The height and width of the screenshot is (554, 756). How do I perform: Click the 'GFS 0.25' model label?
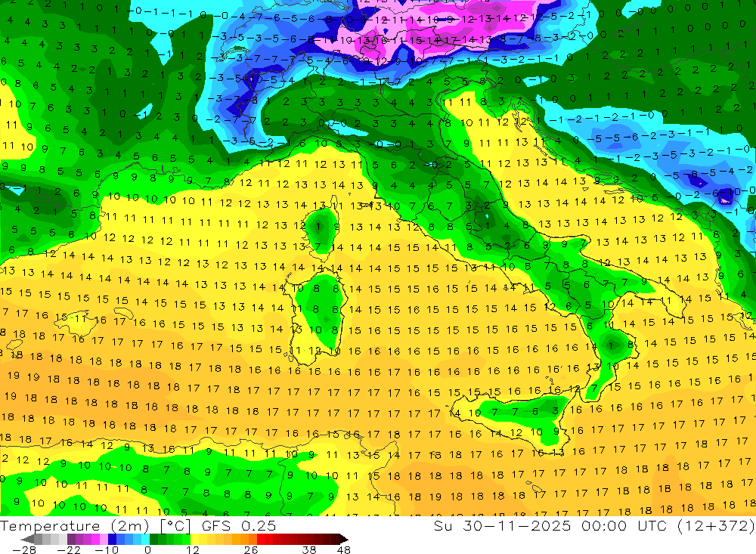click(x=239, y=525)
